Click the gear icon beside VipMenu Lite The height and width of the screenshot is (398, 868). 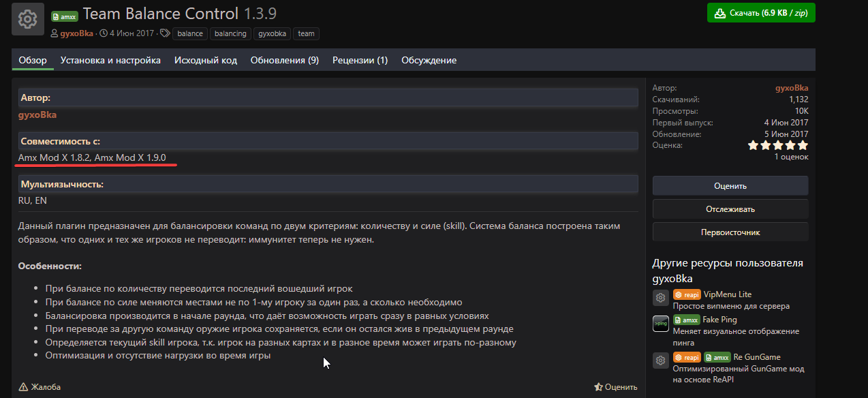coord(661,298)
